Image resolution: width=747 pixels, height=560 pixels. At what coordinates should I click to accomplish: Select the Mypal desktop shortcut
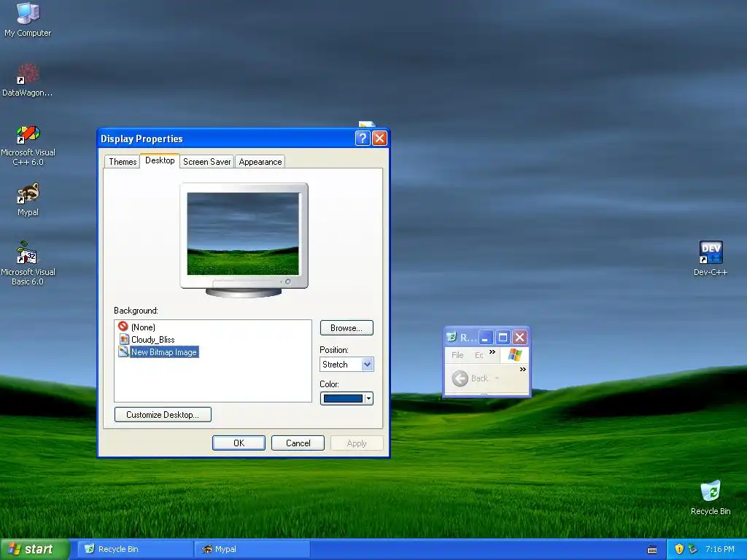[x=28, y=200]
